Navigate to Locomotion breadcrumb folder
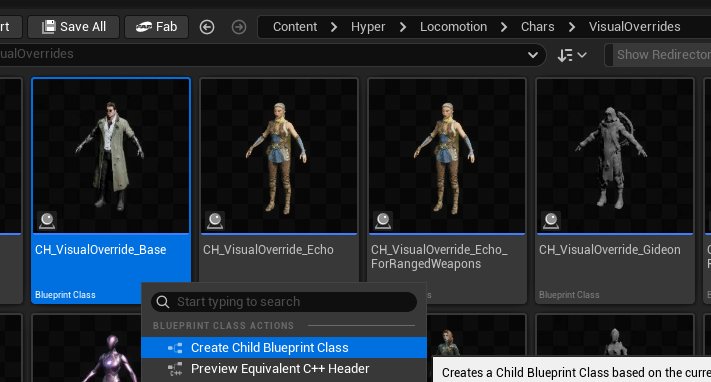 click(x=453, y=27)
